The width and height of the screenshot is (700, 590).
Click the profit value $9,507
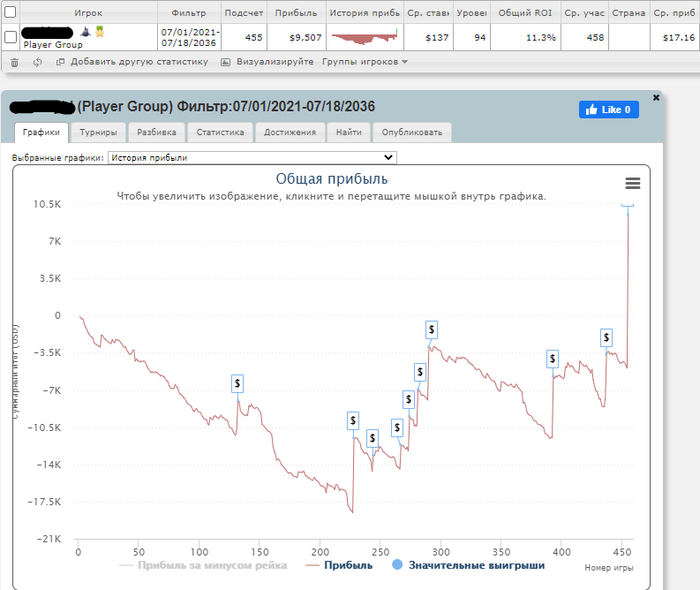(305, 38)
